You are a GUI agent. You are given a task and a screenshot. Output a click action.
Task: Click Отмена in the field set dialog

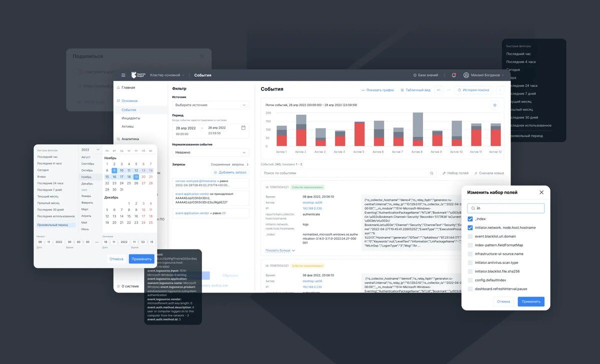503,301
